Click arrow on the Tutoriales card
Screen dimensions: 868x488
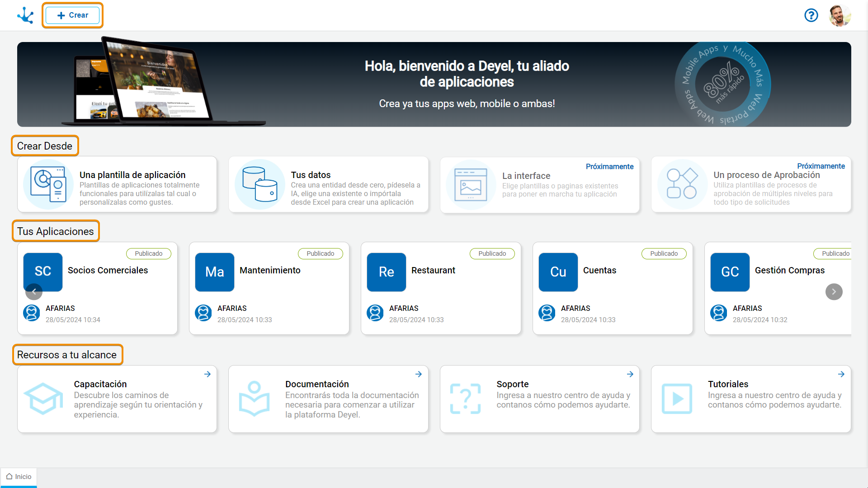point(841,374)
